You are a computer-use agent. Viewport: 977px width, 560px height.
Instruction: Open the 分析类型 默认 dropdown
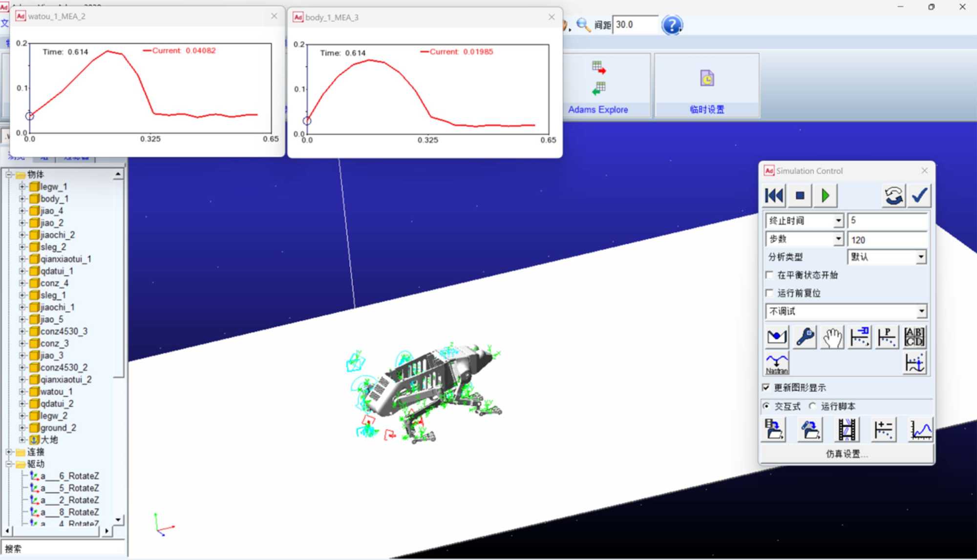[x=920, y=257]
